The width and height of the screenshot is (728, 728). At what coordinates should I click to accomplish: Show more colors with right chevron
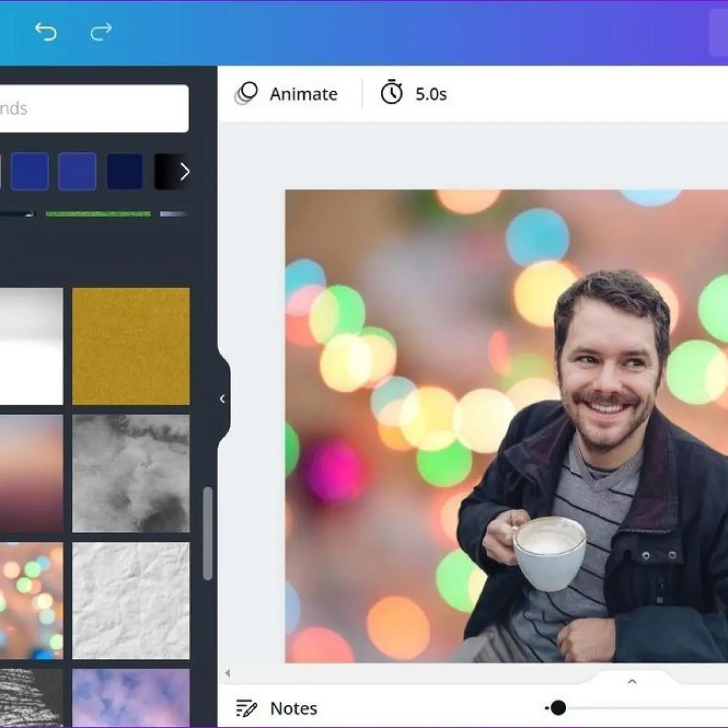(x=185, y=172)
